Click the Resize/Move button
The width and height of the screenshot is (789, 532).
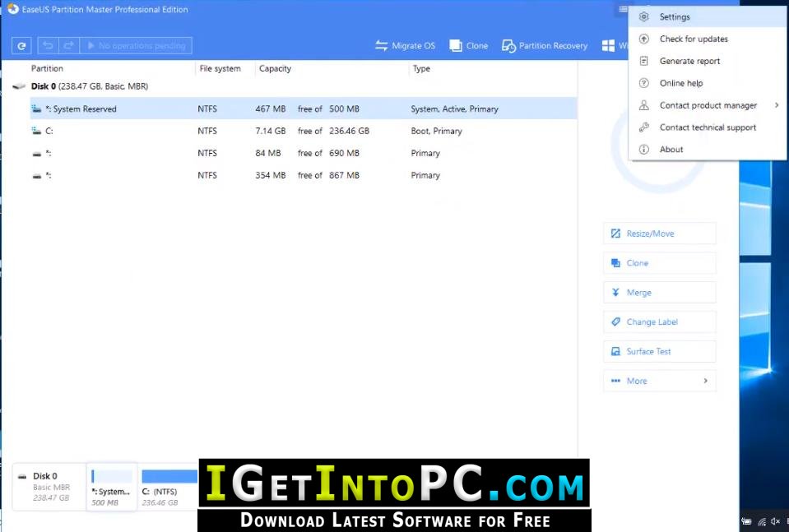[660, 234]
